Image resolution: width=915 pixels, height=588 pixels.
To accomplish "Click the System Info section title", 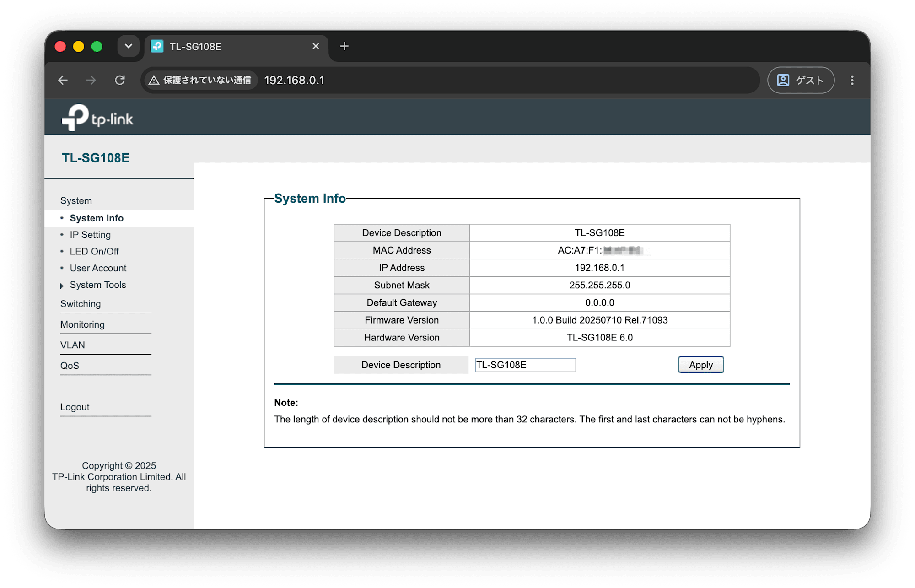I will click(x=310, y=198).
